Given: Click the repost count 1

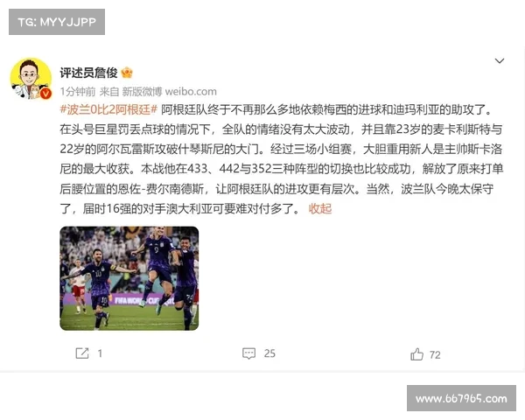Looking at the screenshot, I should point(100,353).
